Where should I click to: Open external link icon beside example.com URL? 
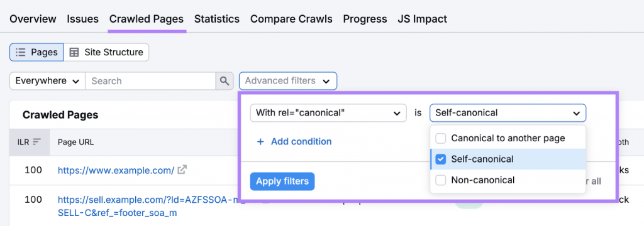(x=182, y=169)
